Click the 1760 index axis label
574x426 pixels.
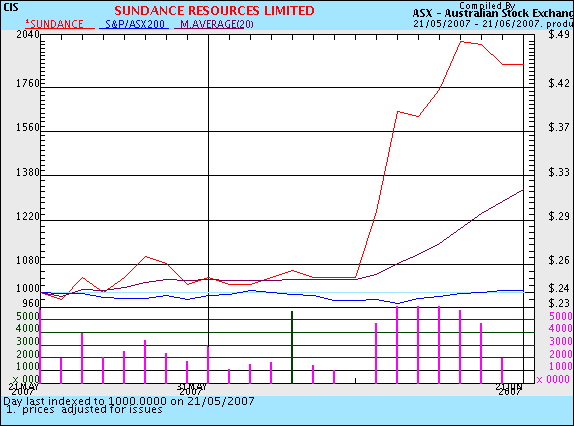(27, 83)
